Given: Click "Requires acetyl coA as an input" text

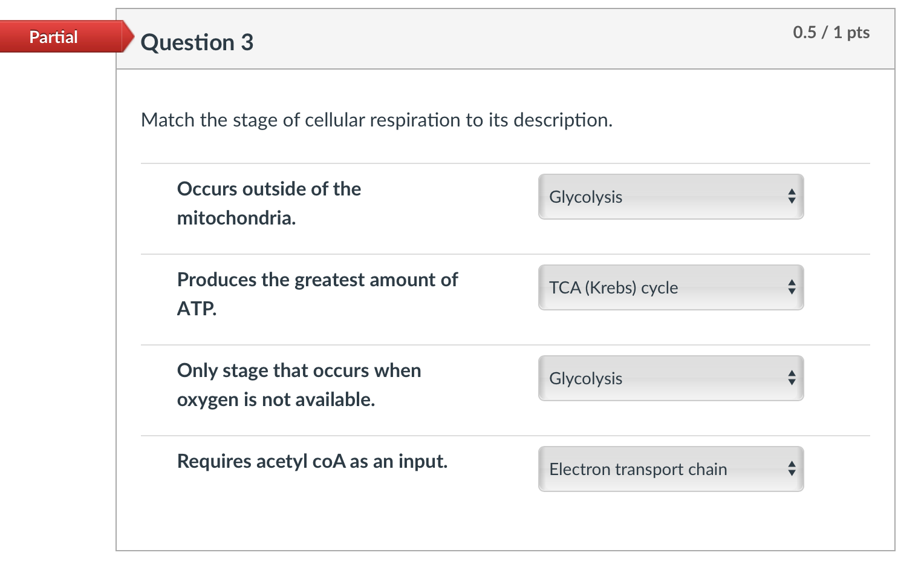Looking at the screenshot, I should (312, 461).
